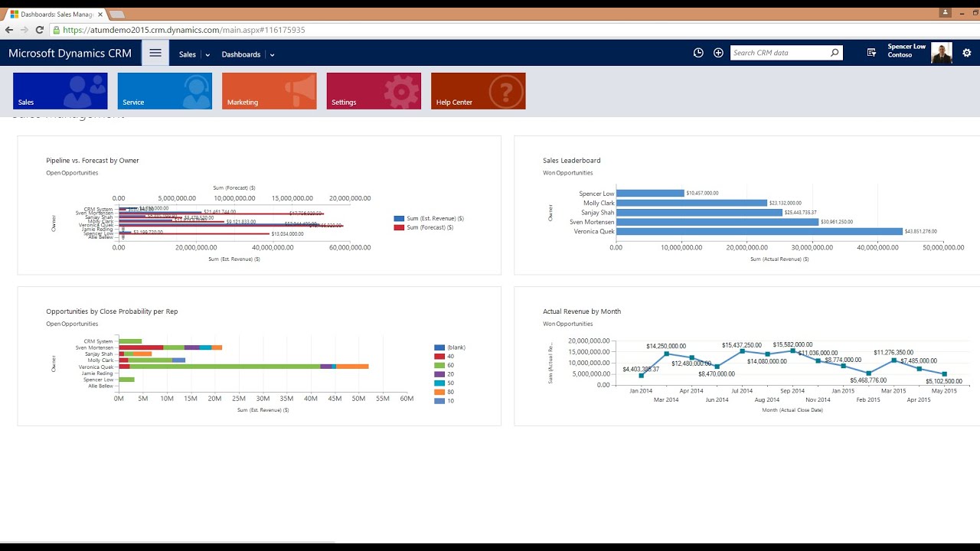This screenshot has width=980, height=551.
Task: Open the Marketing tile
Action: [269, 91]
